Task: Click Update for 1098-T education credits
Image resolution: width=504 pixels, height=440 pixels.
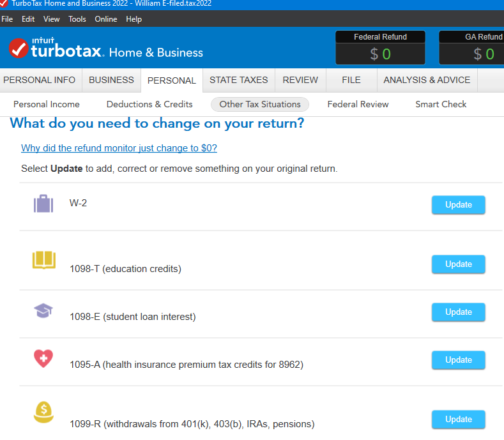Action: coord(459,264)
